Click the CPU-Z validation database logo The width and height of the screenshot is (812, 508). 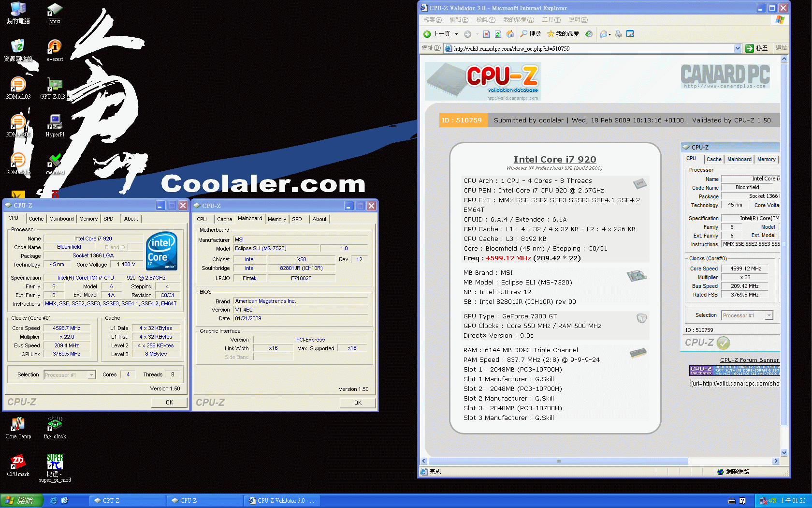pos(483,81)
